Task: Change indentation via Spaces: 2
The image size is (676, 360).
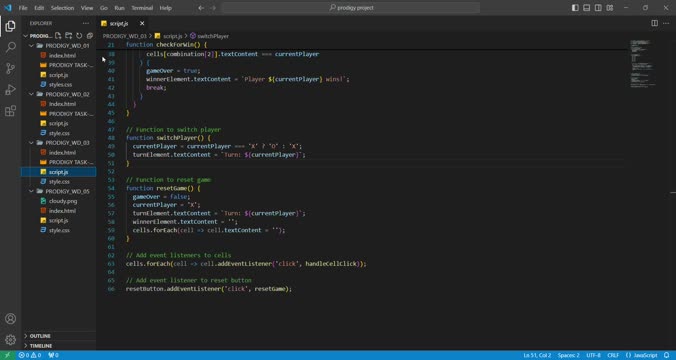Action: (x=568, y=355)
